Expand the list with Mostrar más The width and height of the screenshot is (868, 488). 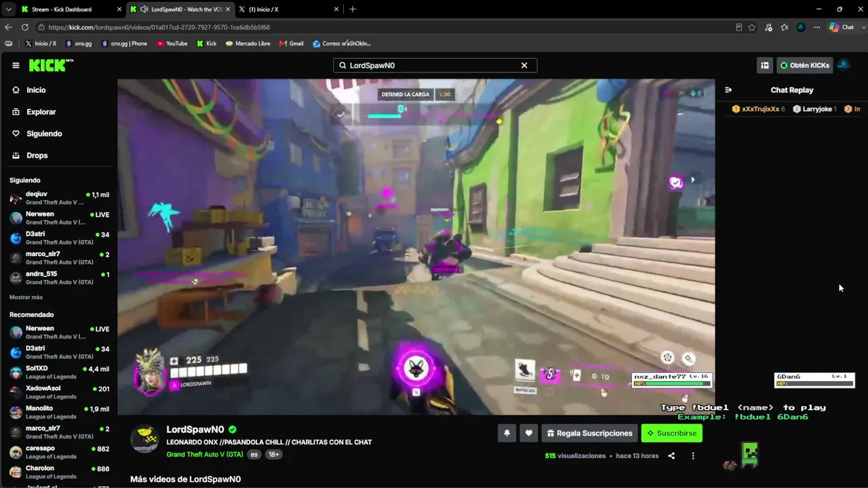click(26, 298)
